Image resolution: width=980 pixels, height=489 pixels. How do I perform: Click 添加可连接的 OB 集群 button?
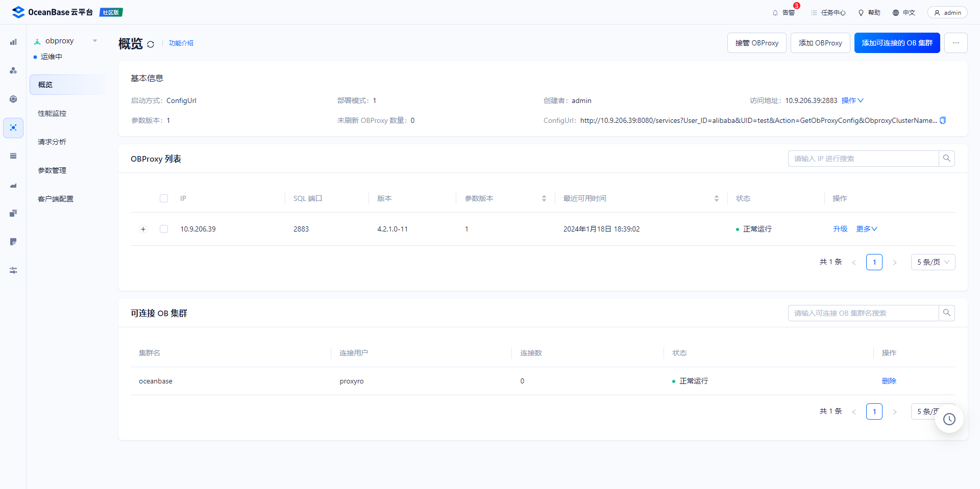pyautogui.click(x=897, y=43)
